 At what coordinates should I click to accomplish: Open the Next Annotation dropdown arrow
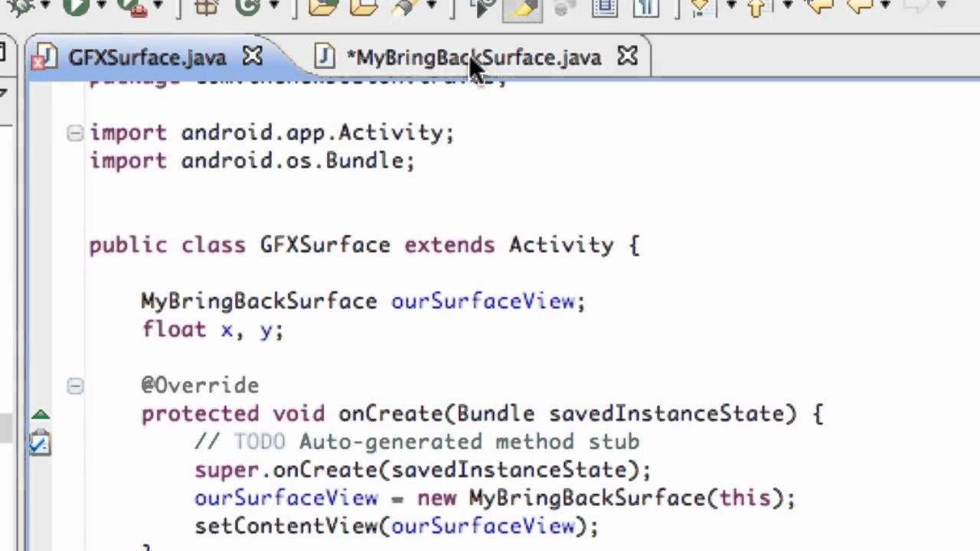pyautogui.click(x=731, y=5)
